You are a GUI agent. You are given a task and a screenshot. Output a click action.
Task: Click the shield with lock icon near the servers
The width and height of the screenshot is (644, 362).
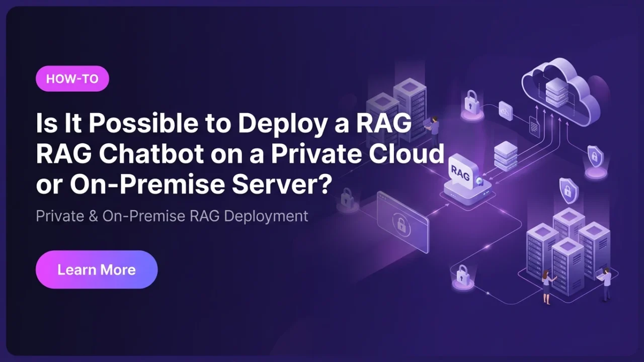568,190
